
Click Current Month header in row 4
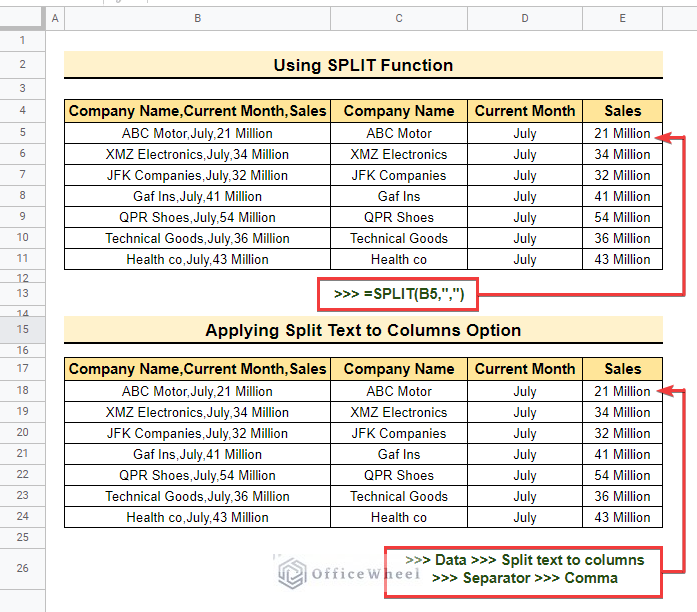525,111
